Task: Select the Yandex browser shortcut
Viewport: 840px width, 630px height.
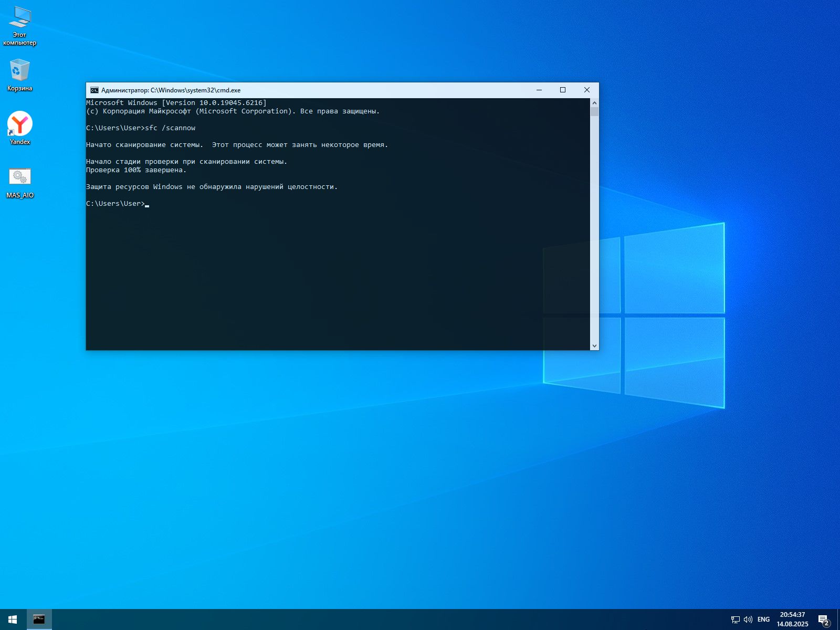Action: (20, 128)
